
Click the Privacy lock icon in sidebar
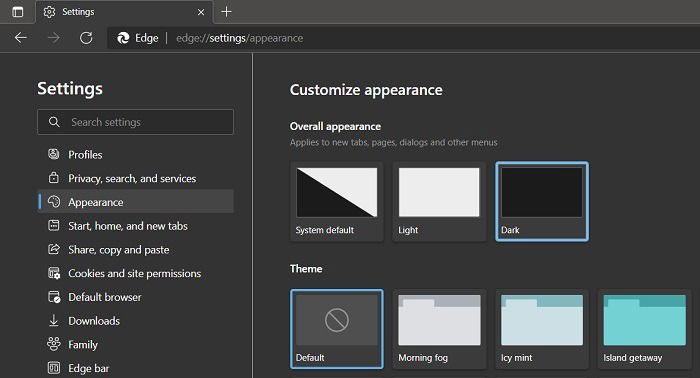click(54, 178)
